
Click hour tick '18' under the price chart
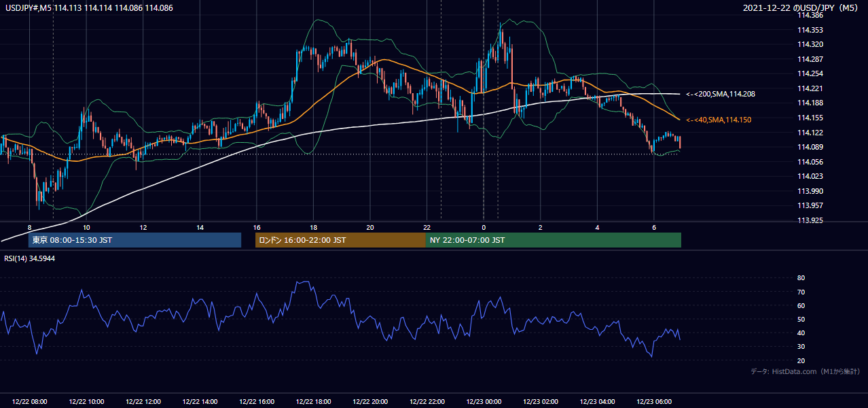point(313,227)
